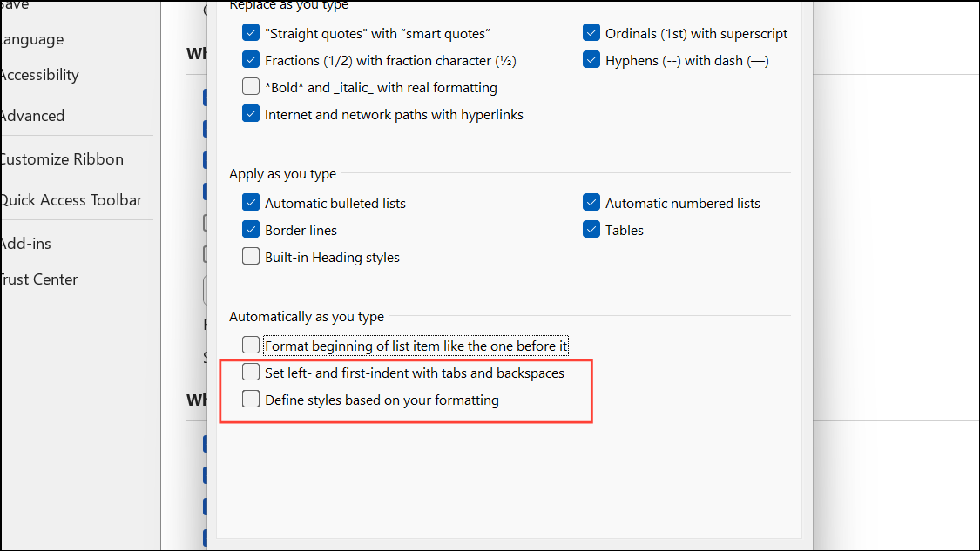Screen dimensions: 980x551
Task: Open the Trust Center category
Action: [39, 279]
